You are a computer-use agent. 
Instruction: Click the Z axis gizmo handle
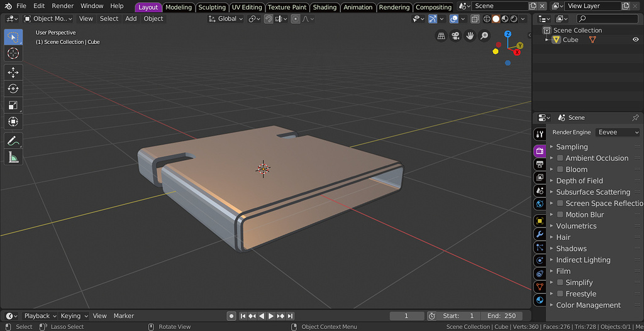pos(508,34)
